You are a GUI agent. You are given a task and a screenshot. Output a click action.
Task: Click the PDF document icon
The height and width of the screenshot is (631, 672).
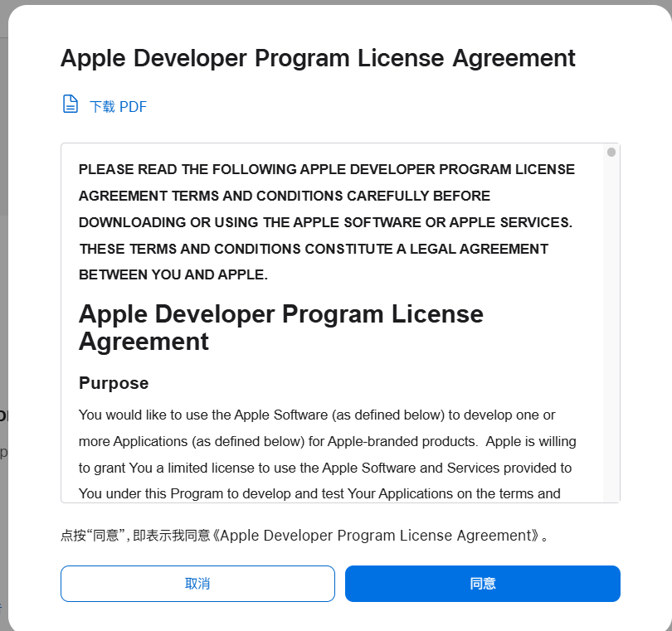(71, 104)
